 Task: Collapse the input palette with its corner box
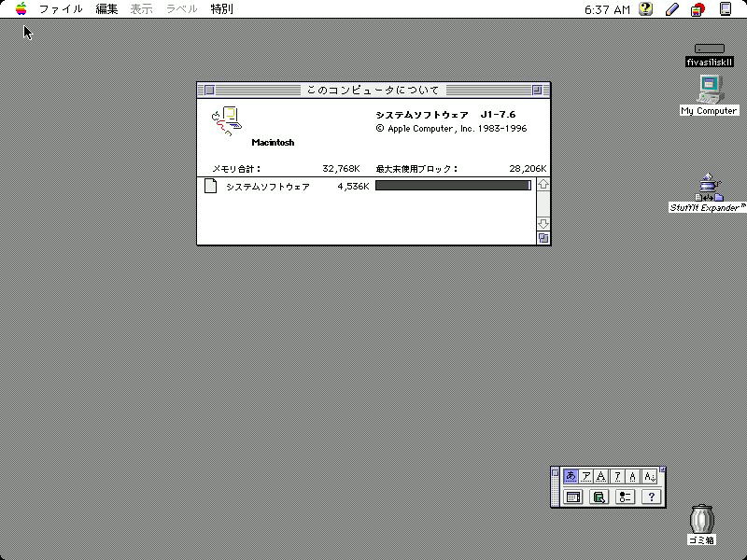(662, 469)
